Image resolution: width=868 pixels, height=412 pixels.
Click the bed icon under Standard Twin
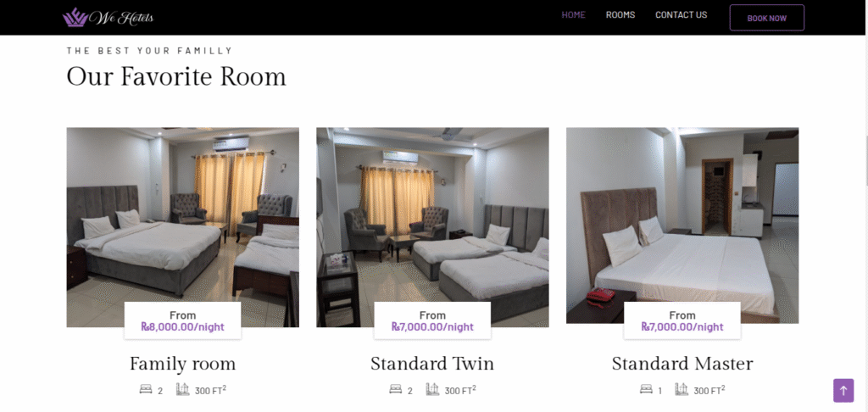pos(395,389)
